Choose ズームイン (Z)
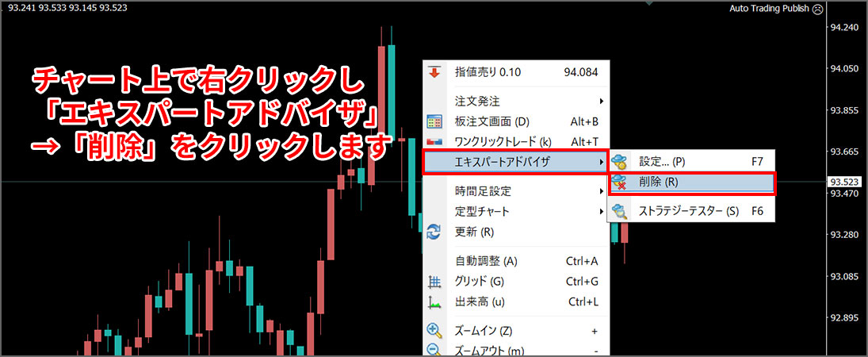The height and width of the screenshot is (357, 868). click(x=516, y=331)
